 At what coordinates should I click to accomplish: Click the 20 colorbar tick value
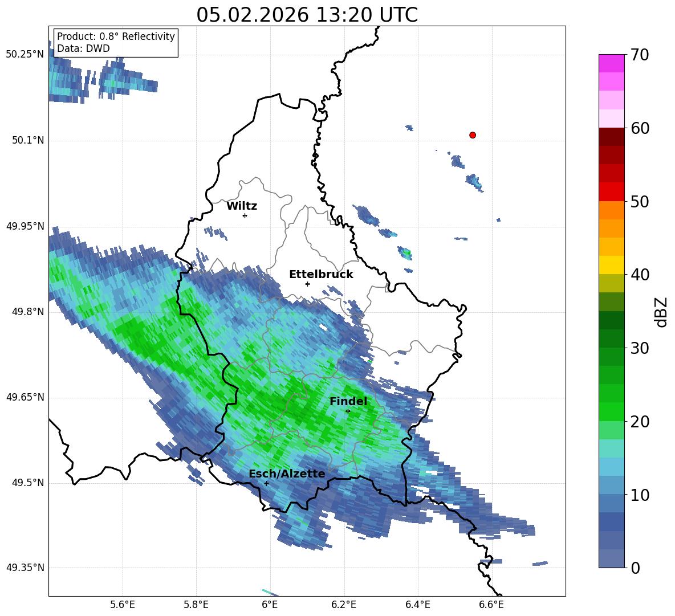tap(640, 422)
